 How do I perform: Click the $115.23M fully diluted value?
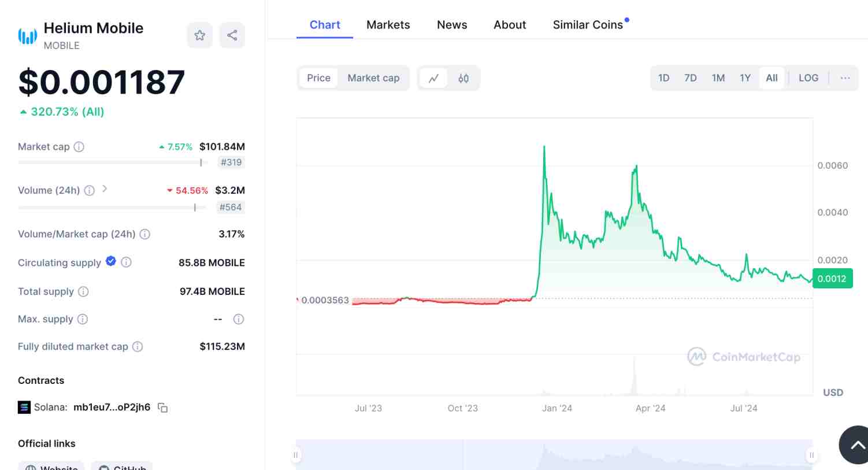click(x=222, y=347)
